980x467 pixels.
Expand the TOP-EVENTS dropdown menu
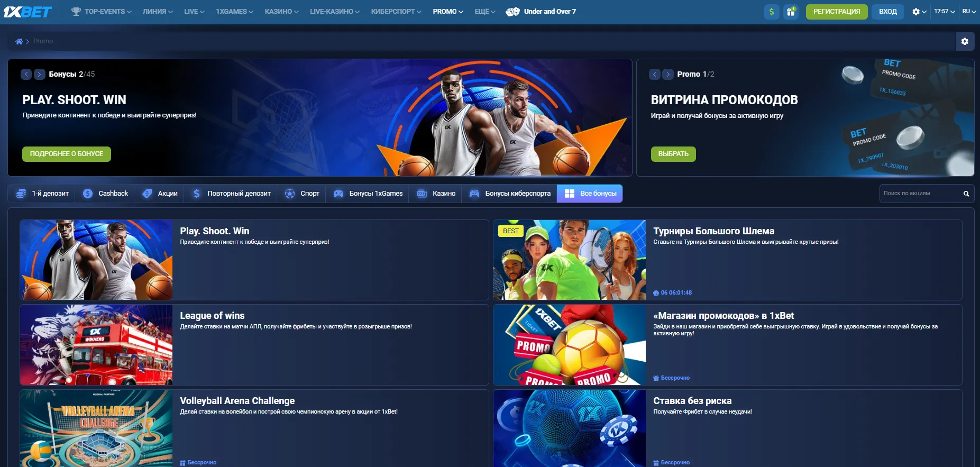pos(102,12)
